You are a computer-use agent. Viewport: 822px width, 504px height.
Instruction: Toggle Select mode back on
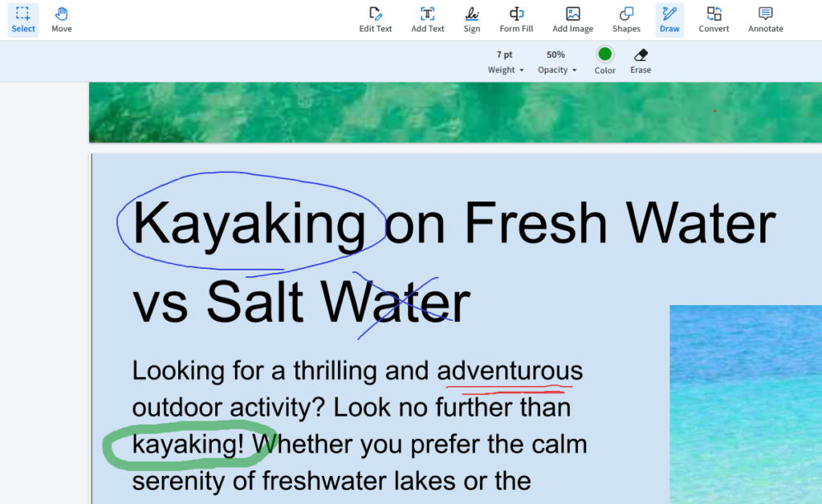(x=22, y=19)
